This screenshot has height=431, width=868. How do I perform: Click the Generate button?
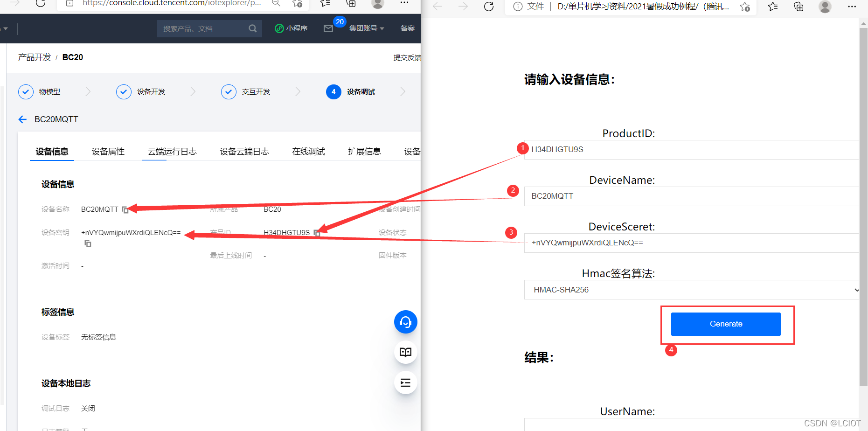coord(725,324)
